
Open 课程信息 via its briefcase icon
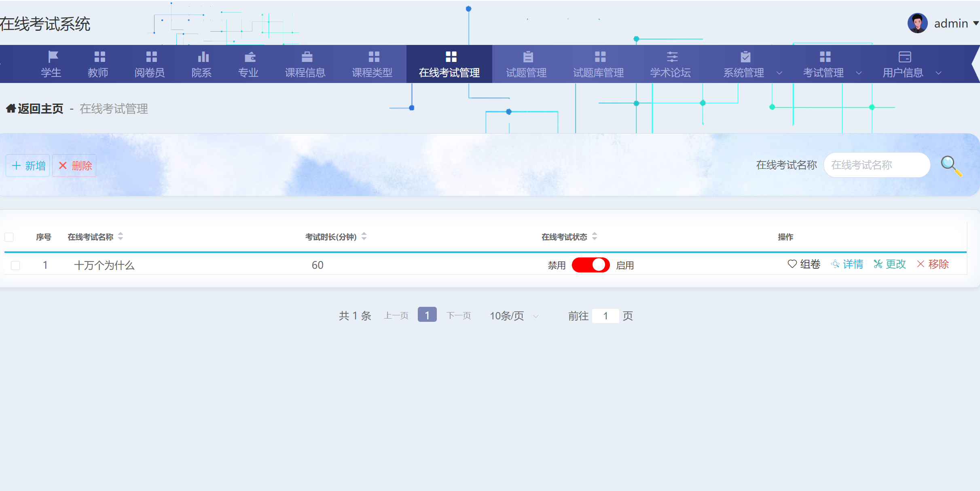coord(306,57)
